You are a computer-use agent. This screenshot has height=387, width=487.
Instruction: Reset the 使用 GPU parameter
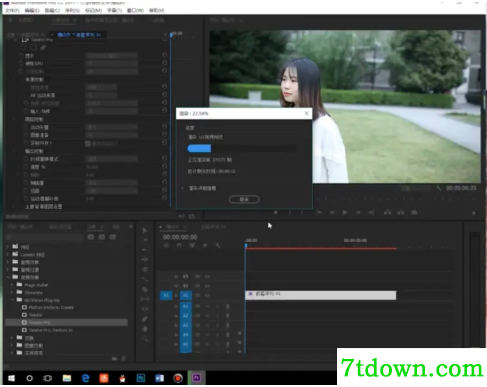(x=165, y=63)
